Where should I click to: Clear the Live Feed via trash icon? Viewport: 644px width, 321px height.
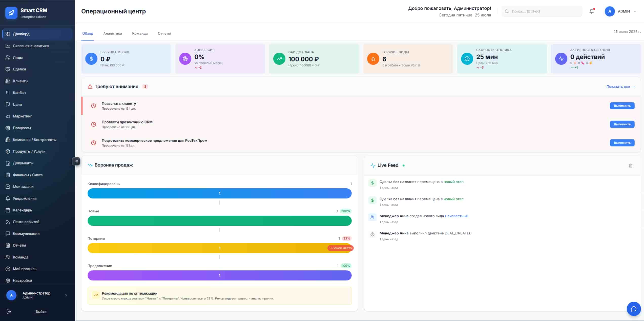pos(630,166)
